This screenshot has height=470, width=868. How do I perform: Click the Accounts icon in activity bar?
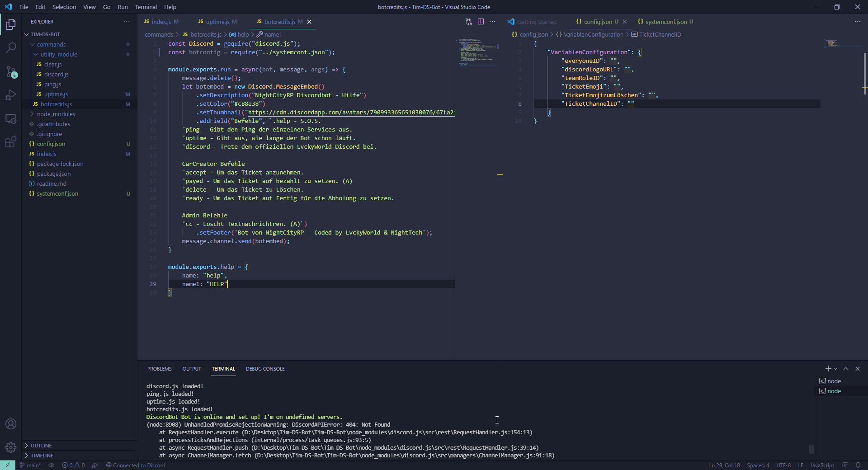(11, 424)
